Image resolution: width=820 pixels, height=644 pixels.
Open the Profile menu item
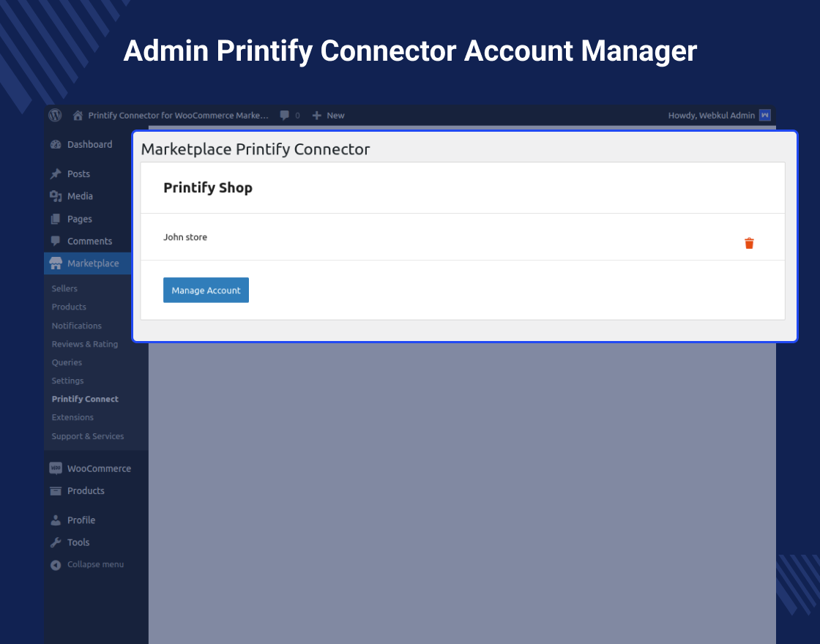[81, 520]
